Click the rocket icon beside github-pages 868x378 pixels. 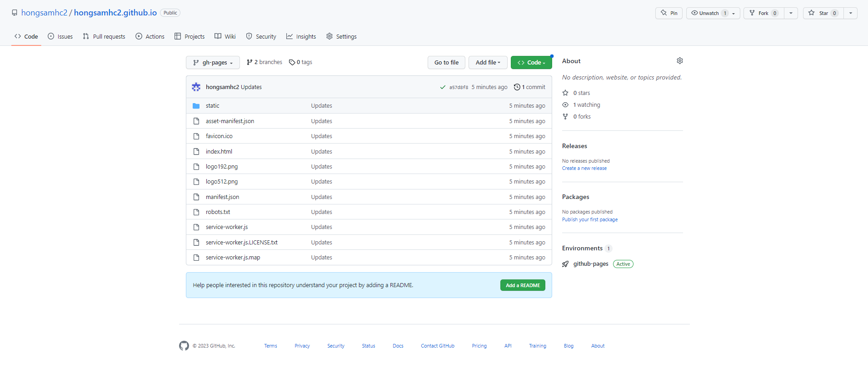pos(565,264)
